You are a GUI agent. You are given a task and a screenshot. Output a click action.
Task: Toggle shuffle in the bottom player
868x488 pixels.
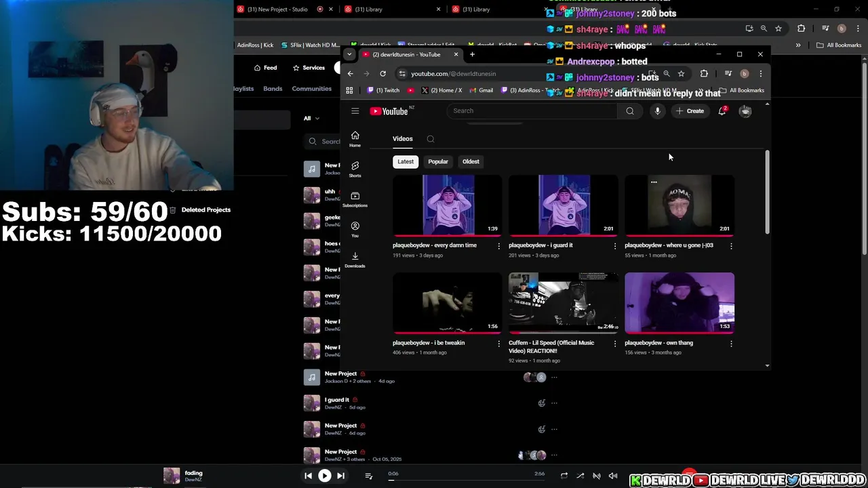[580, 476]
